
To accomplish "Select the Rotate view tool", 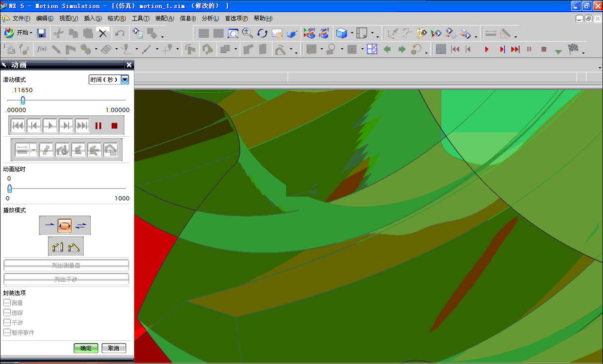I will pyautogui.click(x=262, y=33).
